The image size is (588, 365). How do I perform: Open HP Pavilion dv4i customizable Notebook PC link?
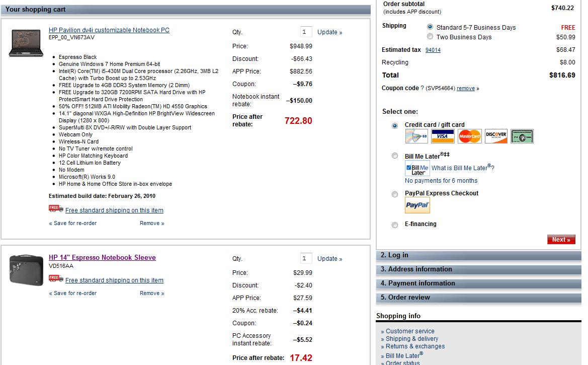(109, 30)
